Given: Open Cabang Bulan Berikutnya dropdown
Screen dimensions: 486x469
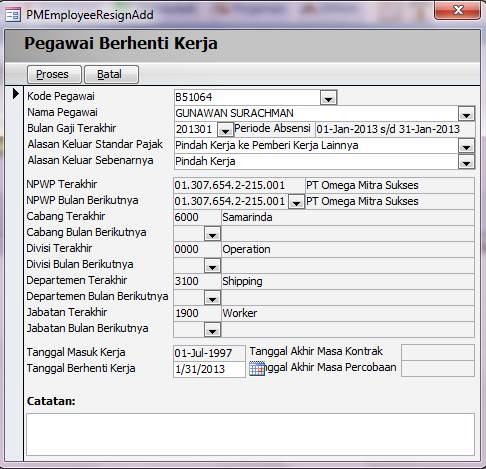Looking at the screenshot, I should click(212, 234).
